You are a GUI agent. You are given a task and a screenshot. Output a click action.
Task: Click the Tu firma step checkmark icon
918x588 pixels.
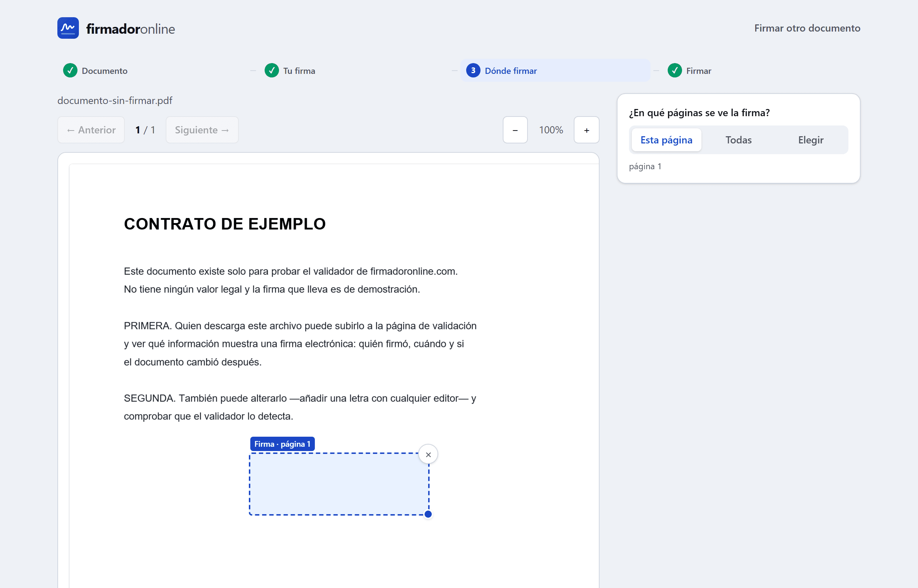[271, 71]
